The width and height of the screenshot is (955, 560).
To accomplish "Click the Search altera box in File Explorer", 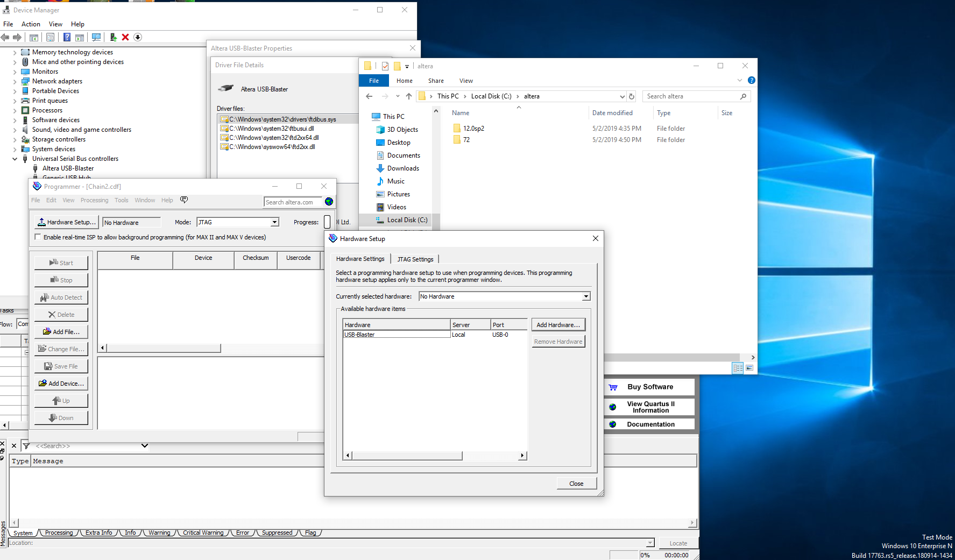I will [696, 96].
